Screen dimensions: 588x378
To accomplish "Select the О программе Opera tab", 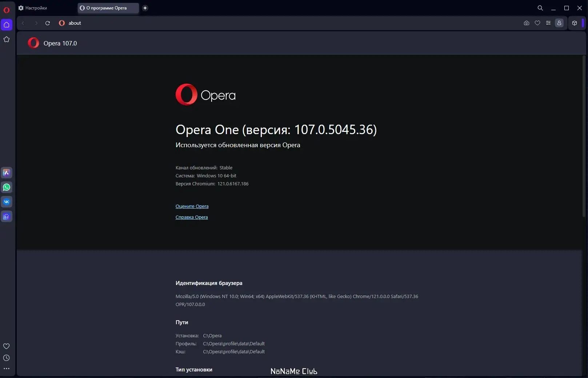I will point(108,8).
